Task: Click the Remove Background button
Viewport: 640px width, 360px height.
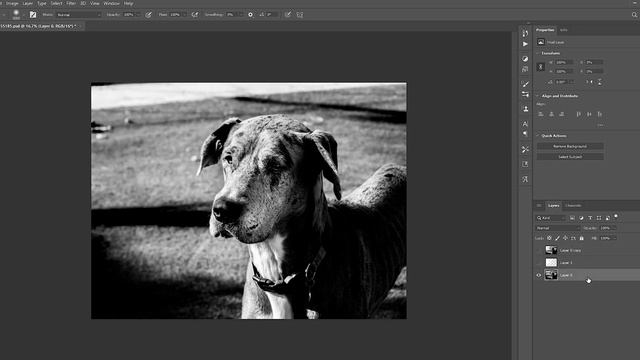Action: pos(570,146)
